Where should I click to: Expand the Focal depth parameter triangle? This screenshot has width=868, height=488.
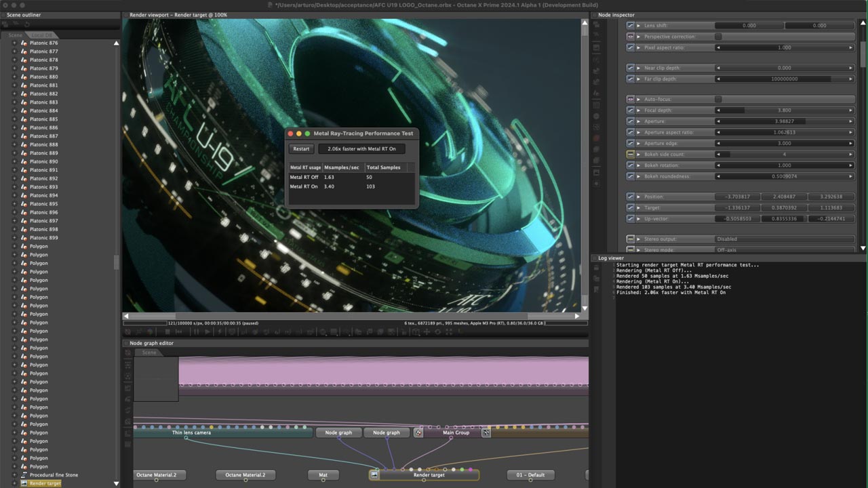639,110
